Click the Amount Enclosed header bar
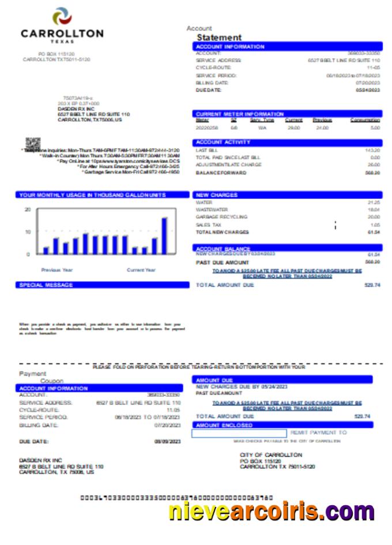Image resolution: width=392 pixels, height=545 pixels. 282,425
